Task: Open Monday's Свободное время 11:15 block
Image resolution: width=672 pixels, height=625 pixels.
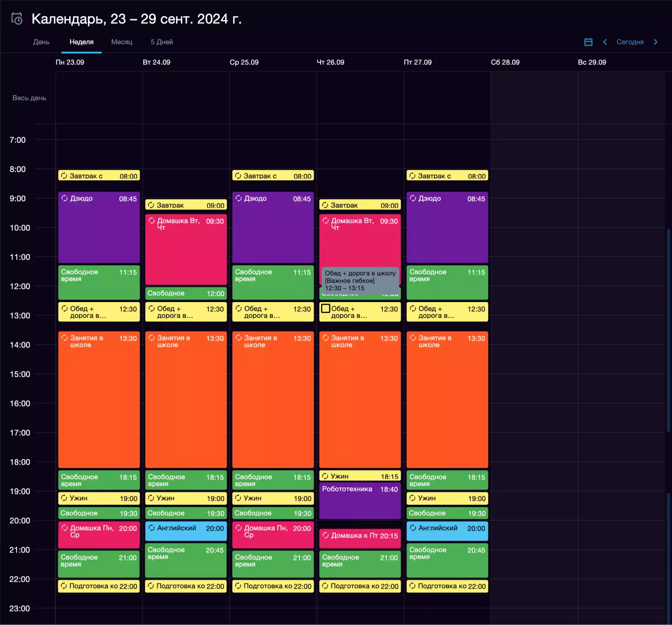Action: coord(99,283)
